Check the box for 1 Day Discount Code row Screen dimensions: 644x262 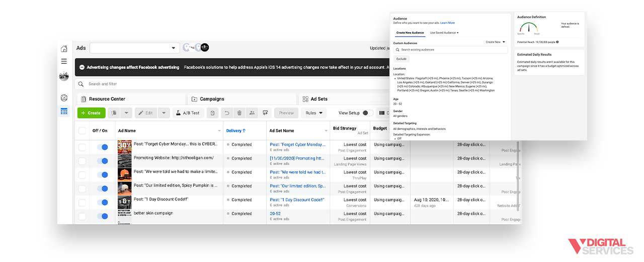tap(82, 203)
